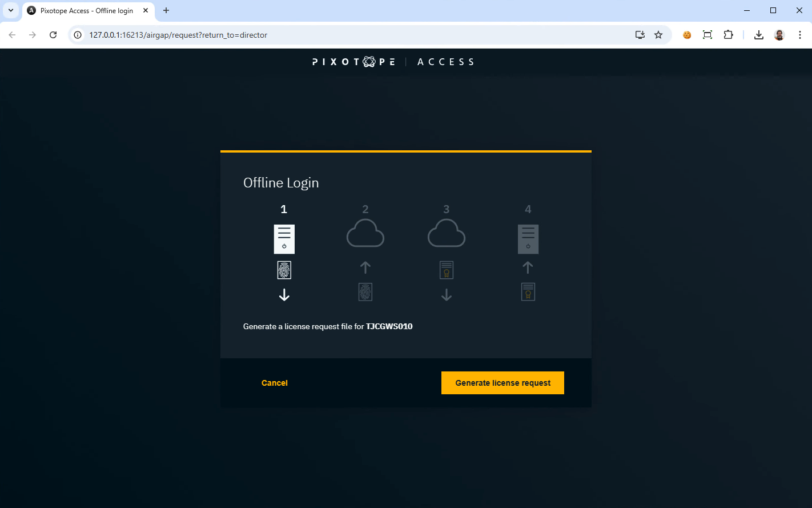The image size is (812, 508).
Task: Click the install app icon in address bar
Action: click(x=640, y=35)
